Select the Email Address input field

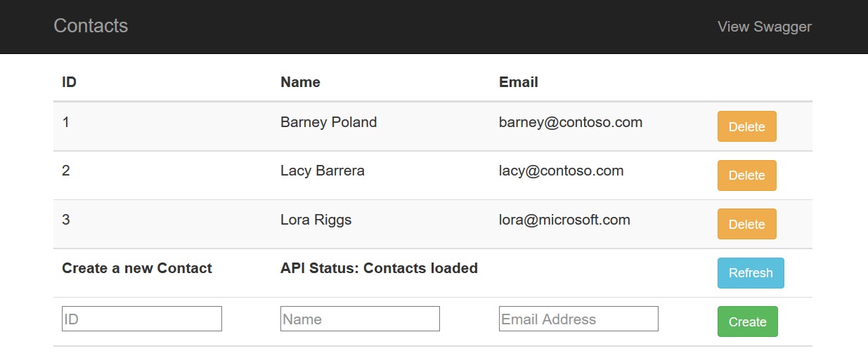coord(578,319)
